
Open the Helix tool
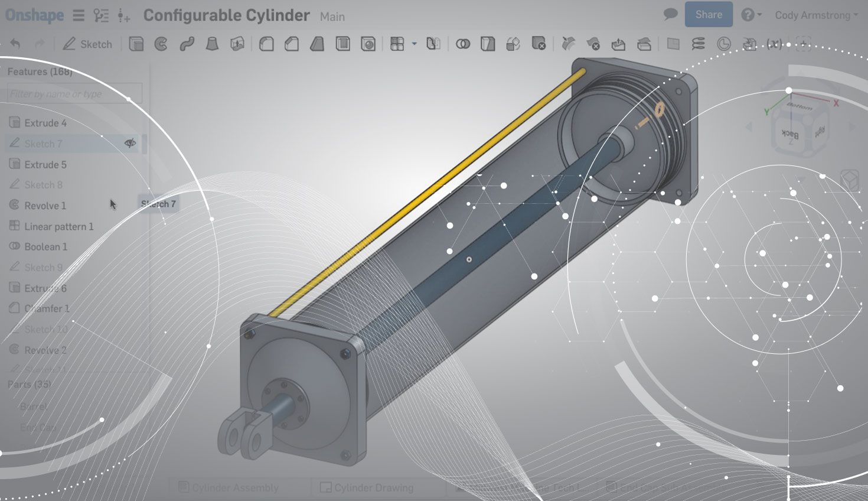click(x=698, y=44)
